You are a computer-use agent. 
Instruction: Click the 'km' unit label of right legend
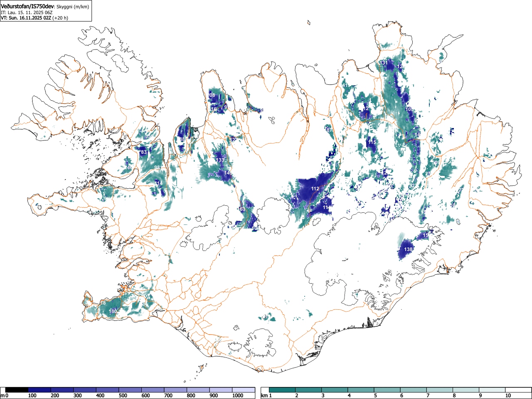(264, 396)
